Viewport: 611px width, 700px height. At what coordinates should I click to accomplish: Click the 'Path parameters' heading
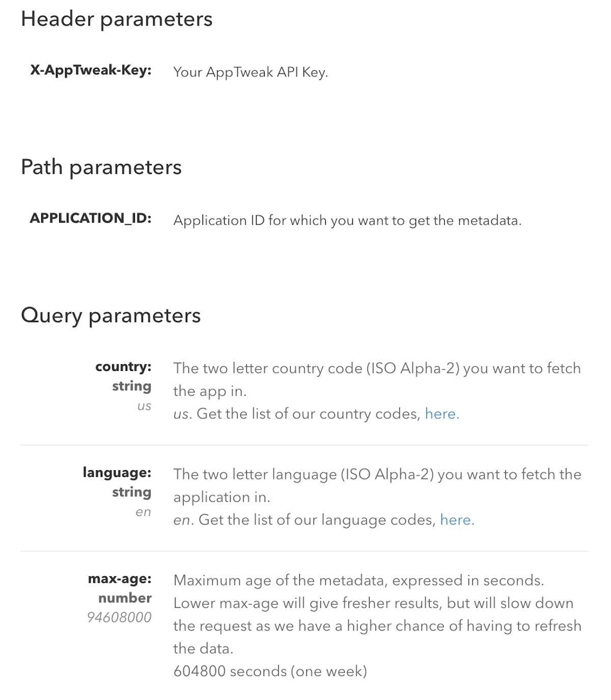coord(101,167)
